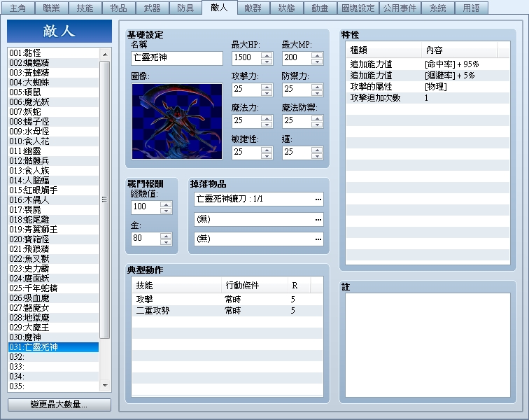Select the 攻擊追加次數 trait row
Viewport: 529px width, 420px height.
tap(428, 98)
